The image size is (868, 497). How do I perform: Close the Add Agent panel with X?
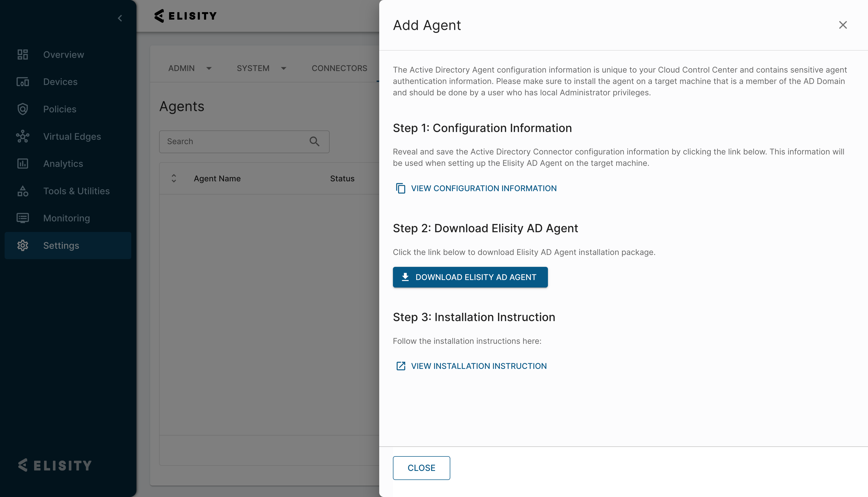(843, 25)
